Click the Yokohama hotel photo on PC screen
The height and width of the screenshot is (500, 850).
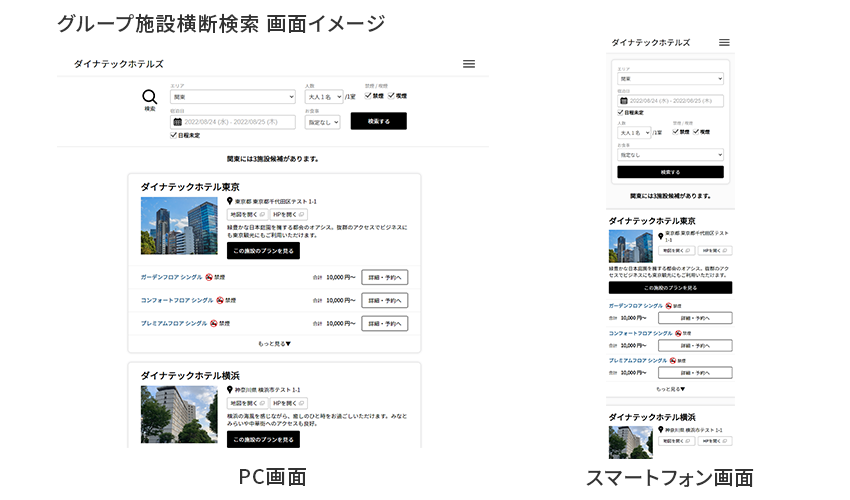(x=179, y=414)
